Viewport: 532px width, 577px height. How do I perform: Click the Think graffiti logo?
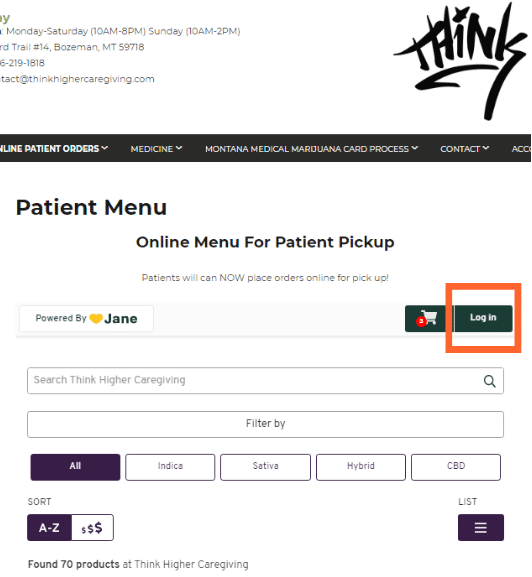pyautogui.click(x=460, y=61)
